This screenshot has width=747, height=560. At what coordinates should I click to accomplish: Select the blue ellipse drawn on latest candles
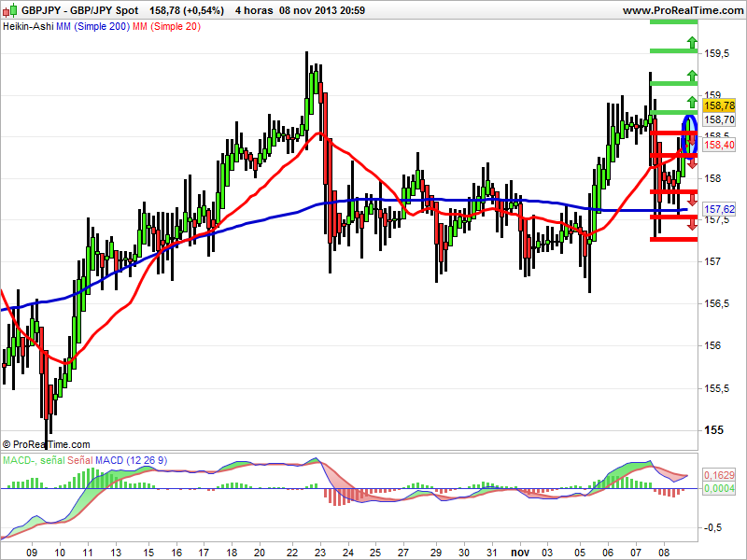coord(691,135)
